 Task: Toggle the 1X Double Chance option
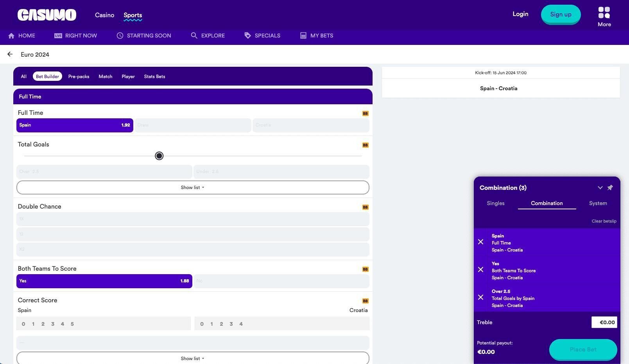pos(193,219)
